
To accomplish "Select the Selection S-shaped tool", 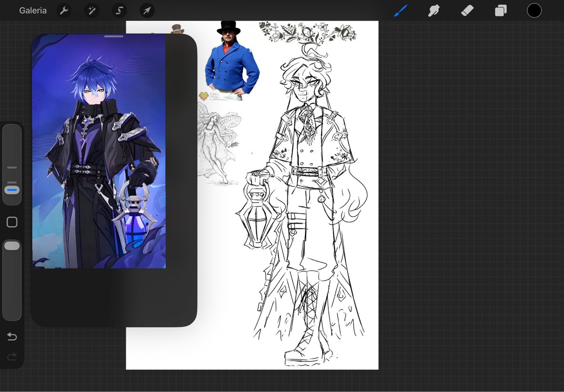I will click(119, 10).
